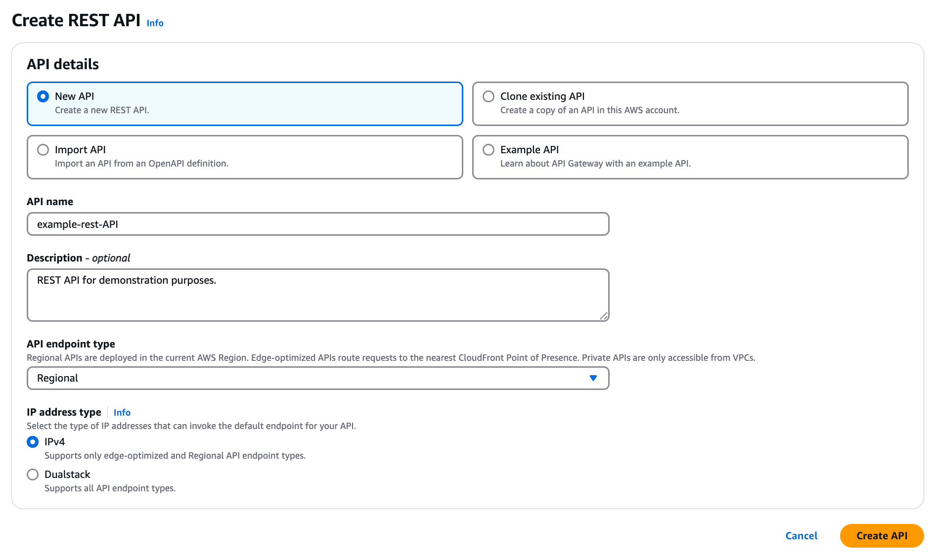Screen dimensions: 934x560
Task: Pick the Example API radio option
Action: click(x=489, y=150)
